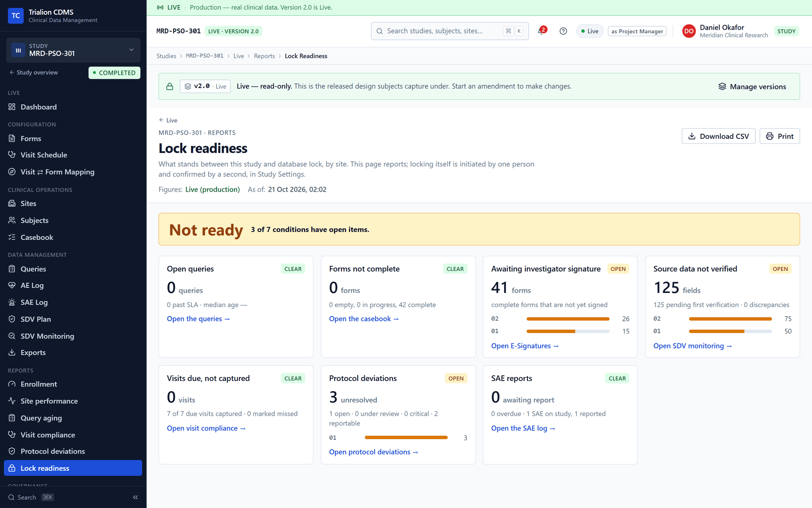Screen dimensions: 812x508
Task: Download the report as CSV
Action: pyautogui.click(x=718, y=136)
